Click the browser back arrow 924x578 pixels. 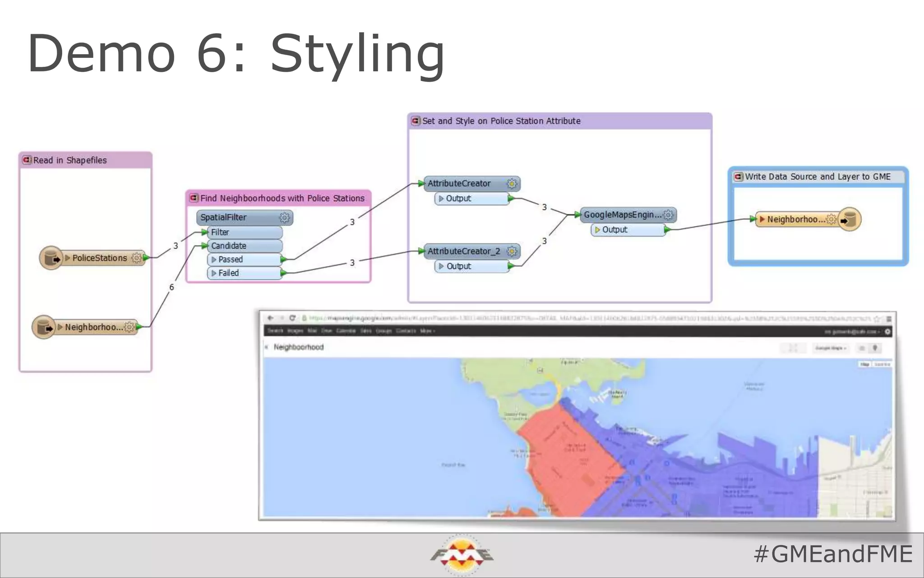270,318
